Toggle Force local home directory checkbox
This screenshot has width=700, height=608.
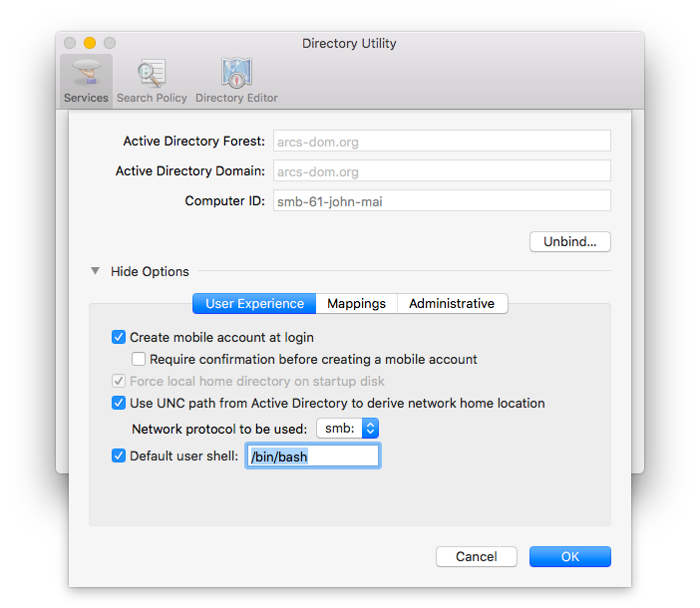click(x=119, y=381)
